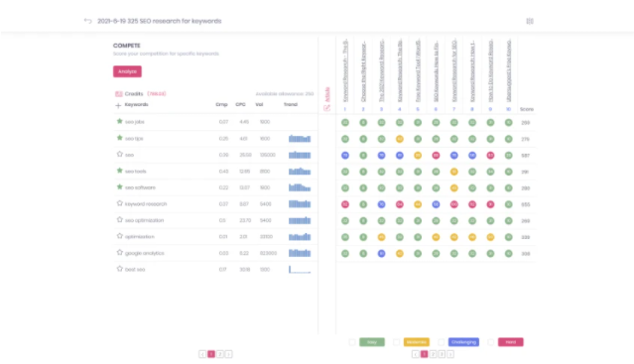Click the Vol column header
The image size is (634, 364).
pos(259,104)
